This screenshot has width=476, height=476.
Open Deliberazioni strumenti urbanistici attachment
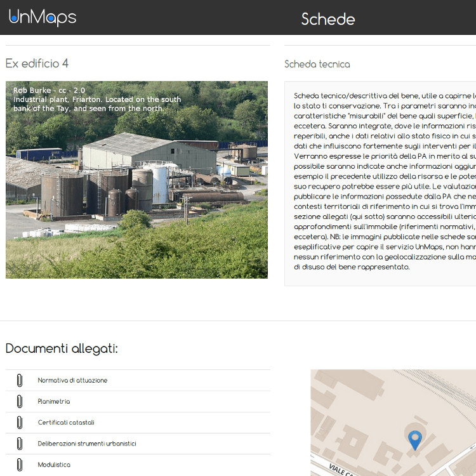(87, 444)
